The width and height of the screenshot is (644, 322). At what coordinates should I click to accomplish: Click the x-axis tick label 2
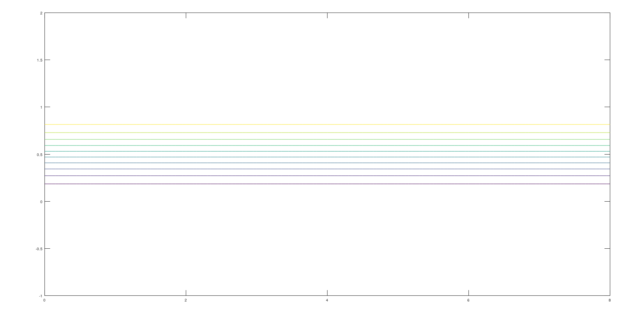(x=186, y=300)
